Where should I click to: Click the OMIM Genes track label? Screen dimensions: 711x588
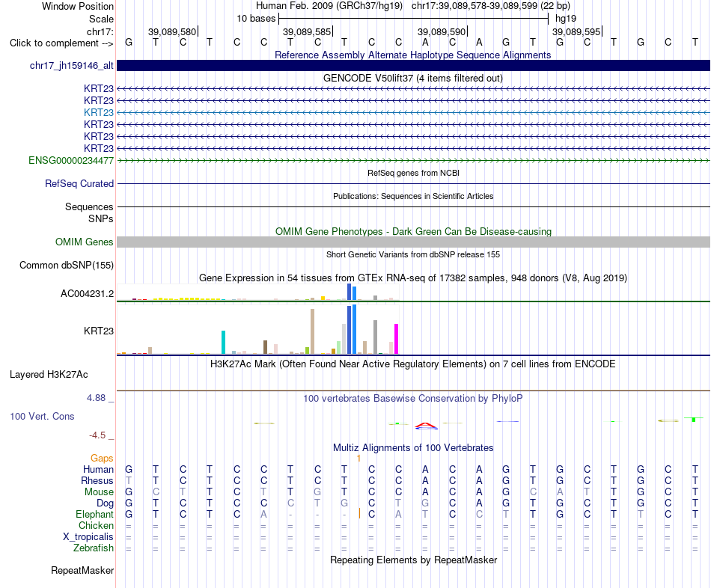(84, 242)
